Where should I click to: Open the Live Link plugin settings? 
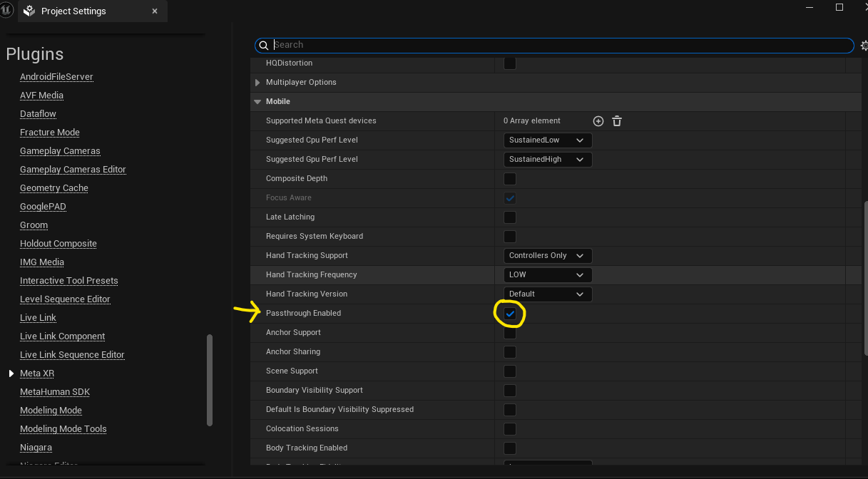point(38,318)
